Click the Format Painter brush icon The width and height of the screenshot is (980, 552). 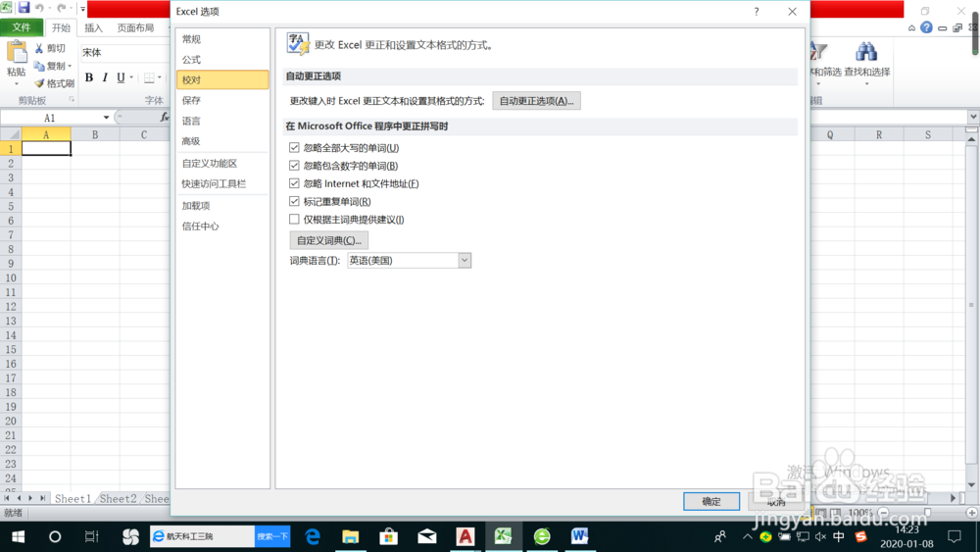(x=39, y=83)
